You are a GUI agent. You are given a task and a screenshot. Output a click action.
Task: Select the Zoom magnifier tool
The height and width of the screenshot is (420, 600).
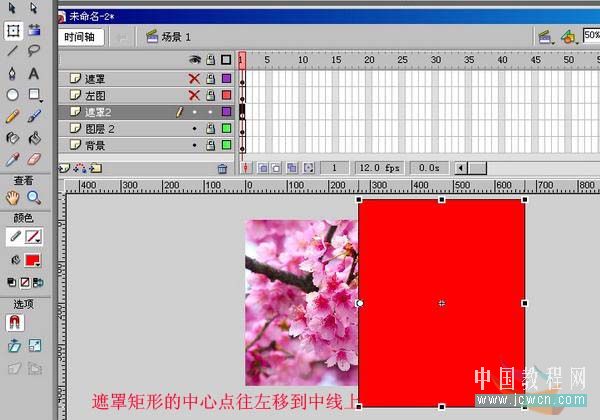34,198
